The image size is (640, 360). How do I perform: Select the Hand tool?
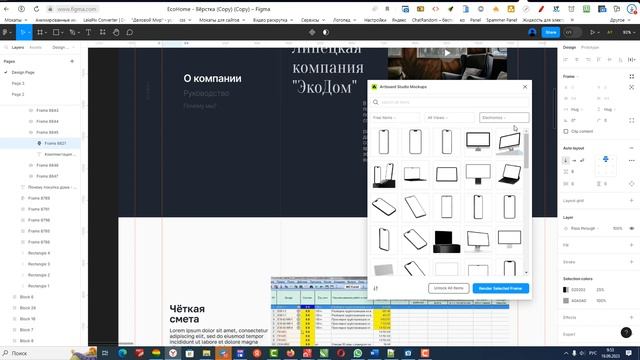[116, 32]
